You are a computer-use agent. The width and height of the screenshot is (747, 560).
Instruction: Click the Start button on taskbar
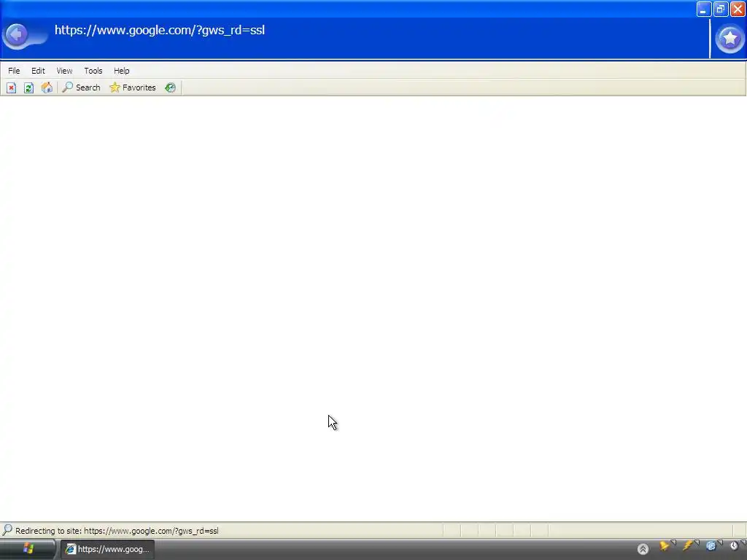[x=28, y=549]
